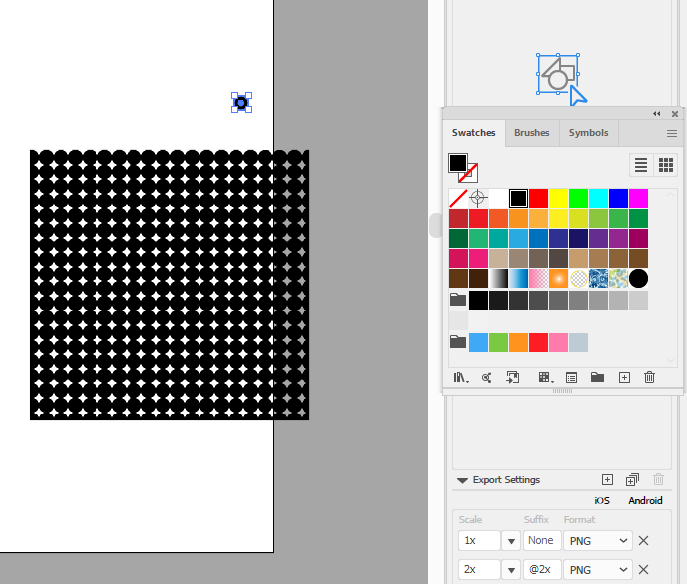Open the 2x scale dropdown arrow

point(511,570)
